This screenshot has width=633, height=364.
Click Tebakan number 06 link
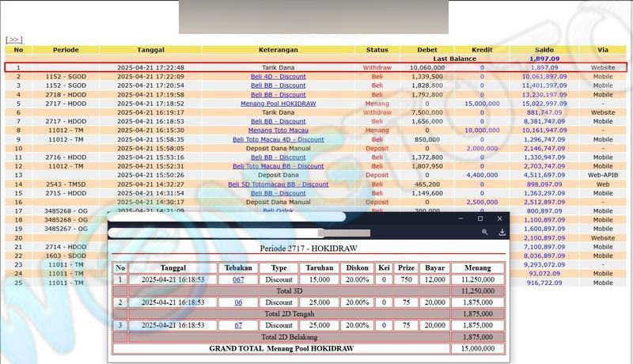click(238, 302)
